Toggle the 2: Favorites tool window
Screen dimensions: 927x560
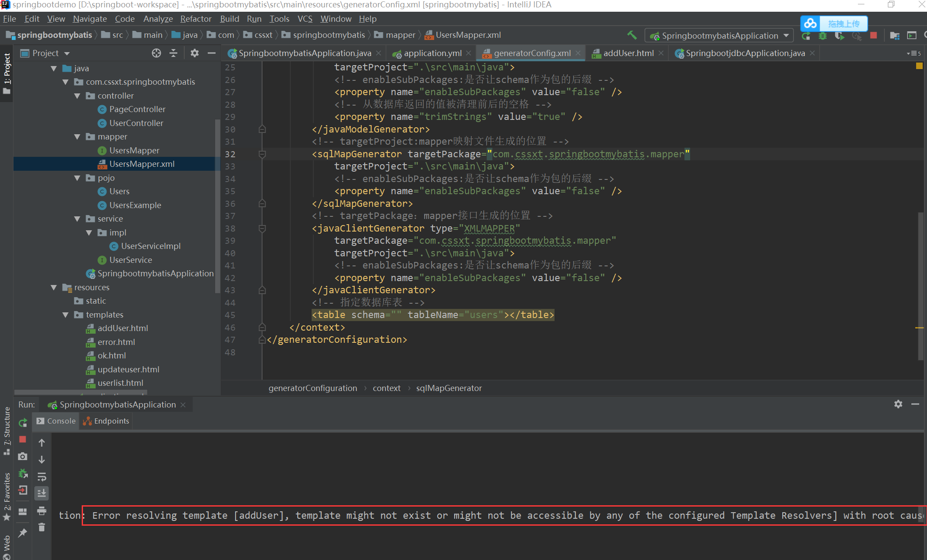pos(7,497)
